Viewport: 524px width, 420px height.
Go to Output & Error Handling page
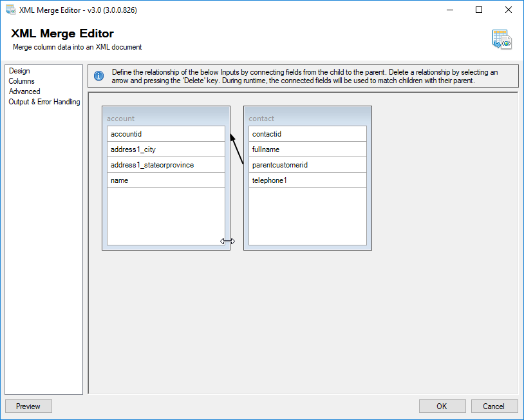(x=44, y=102)
